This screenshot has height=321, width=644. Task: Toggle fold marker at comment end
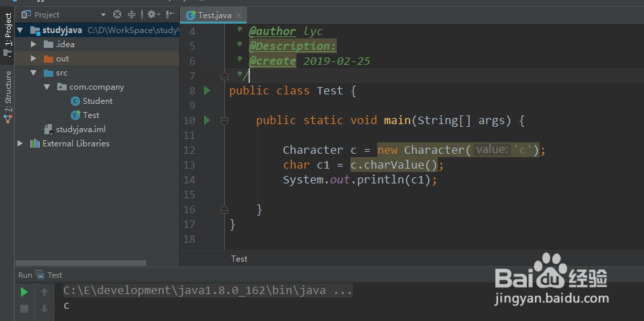(x=224, y=76)
